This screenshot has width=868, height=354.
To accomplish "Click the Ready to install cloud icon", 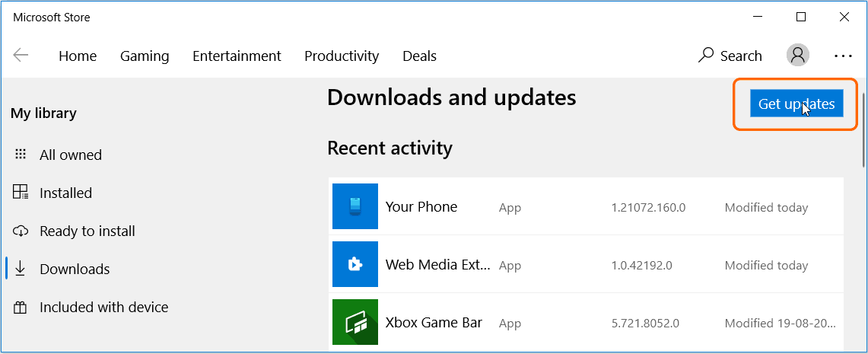I will tap(21, 231).
